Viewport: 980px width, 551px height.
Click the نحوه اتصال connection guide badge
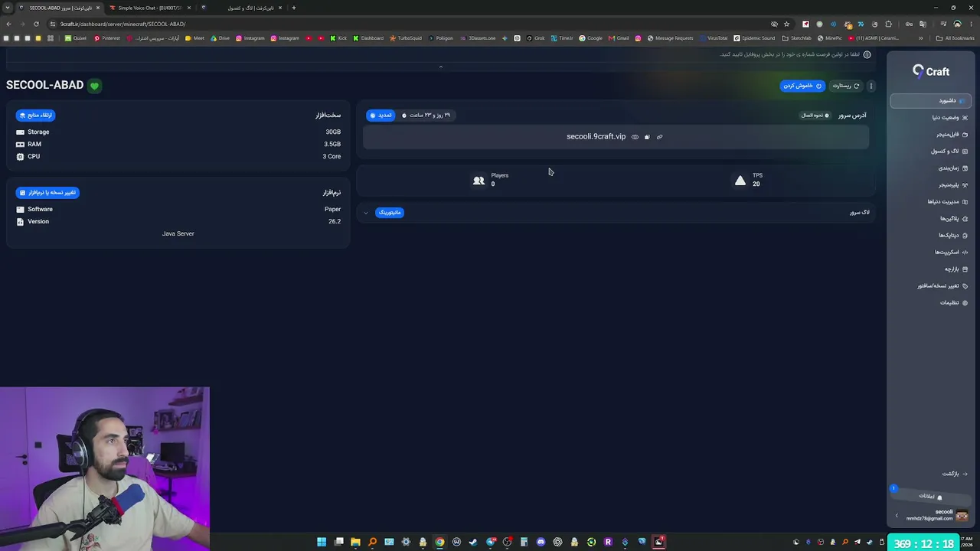pyautogui.click(x=815, y=116)
